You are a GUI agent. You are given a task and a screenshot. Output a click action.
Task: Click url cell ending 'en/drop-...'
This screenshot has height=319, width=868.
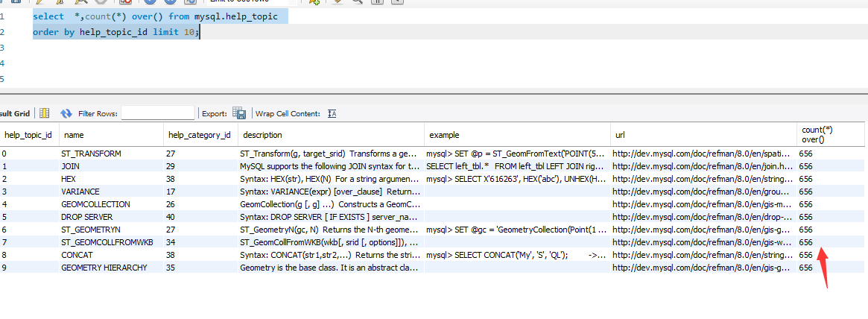703,217
